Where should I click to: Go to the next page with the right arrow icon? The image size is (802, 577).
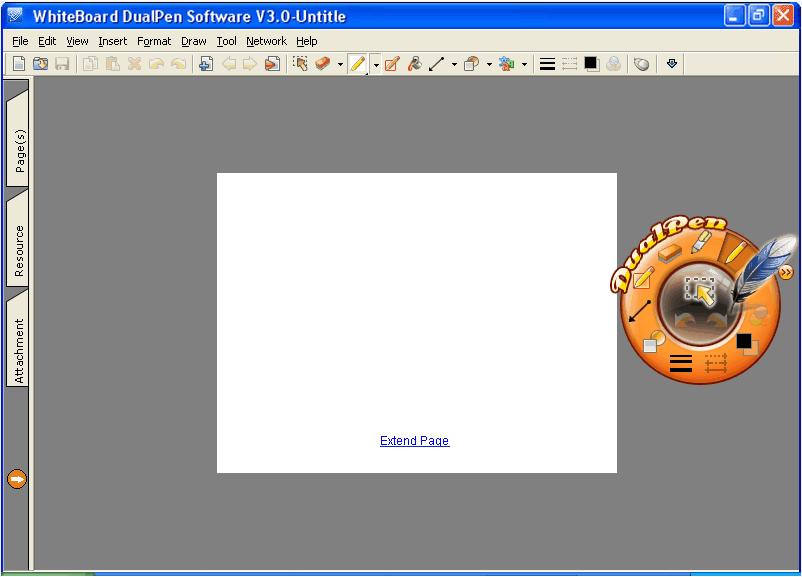point(250,64)
